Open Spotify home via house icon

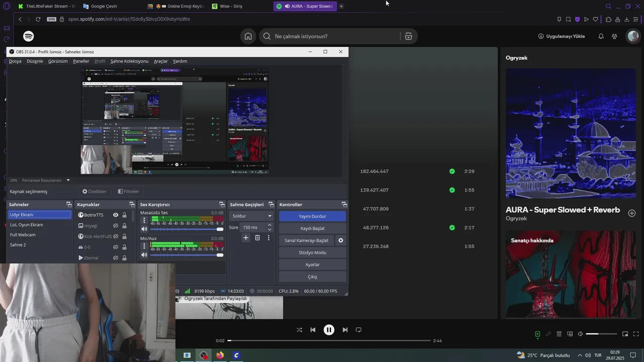[248, 36]
